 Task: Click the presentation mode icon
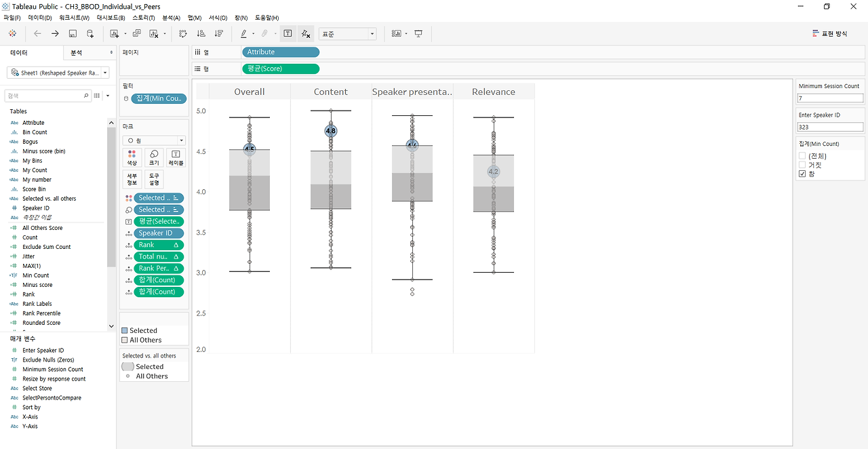(418, 33)
